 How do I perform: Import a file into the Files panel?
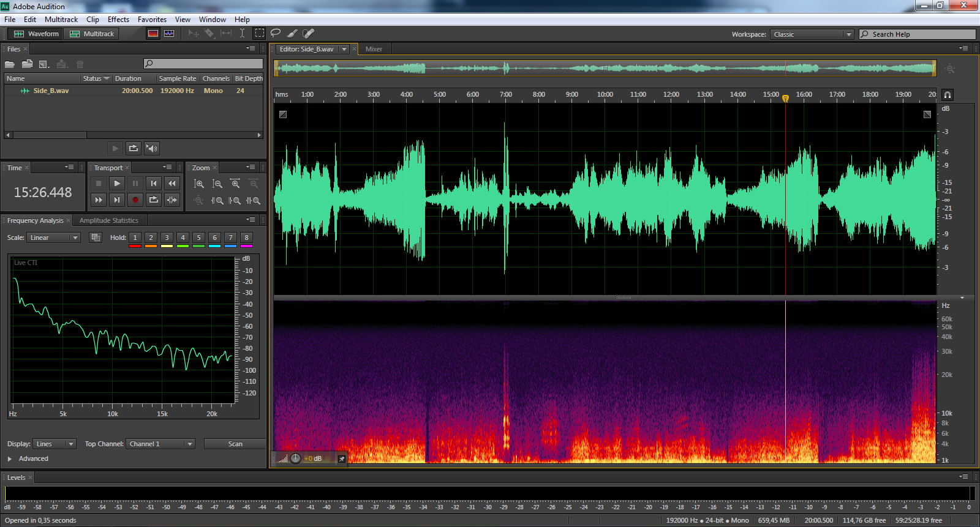tap(27, 64)
